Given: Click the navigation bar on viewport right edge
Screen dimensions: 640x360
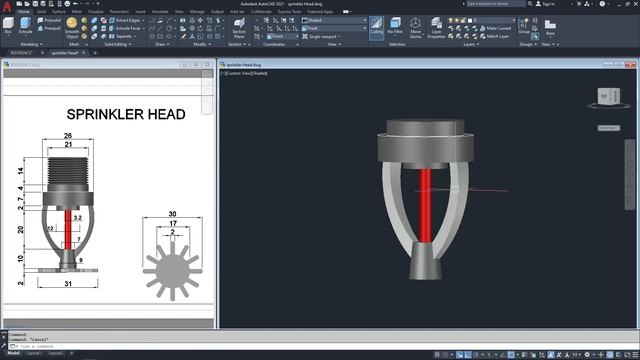Looking at the screenshot, I should pos(630,175).
